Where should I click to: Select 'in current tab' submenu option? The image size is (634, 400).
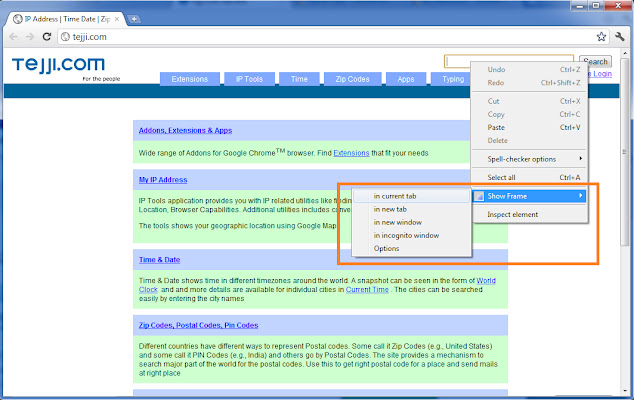tap(412, 196)
